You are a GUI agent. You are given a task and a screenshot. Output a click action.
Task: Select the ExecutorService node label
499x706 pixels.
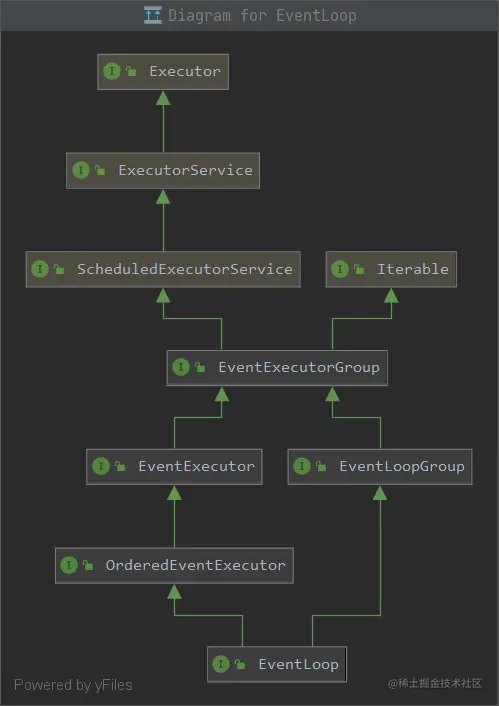pos(185,170)
